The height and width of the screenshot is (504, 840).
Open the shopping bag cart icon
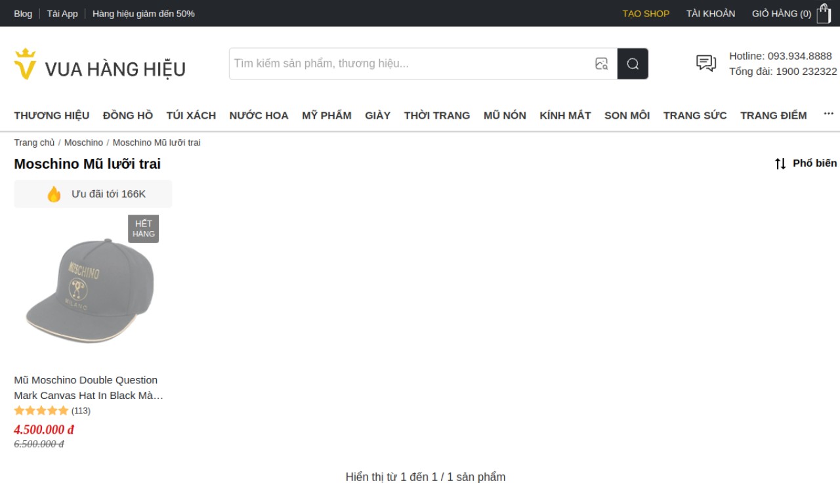click(x=824, y=13)
